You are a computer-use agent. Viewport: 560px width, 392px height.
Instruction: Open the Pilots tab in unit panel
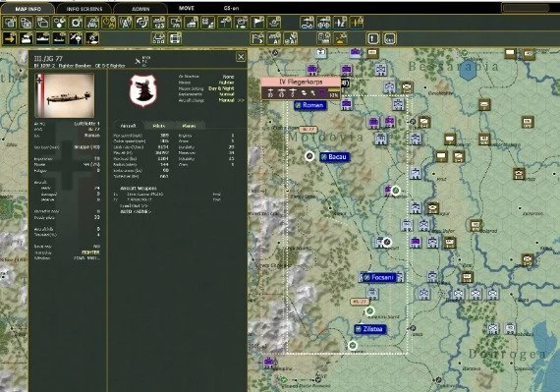(x=158, y=126)
